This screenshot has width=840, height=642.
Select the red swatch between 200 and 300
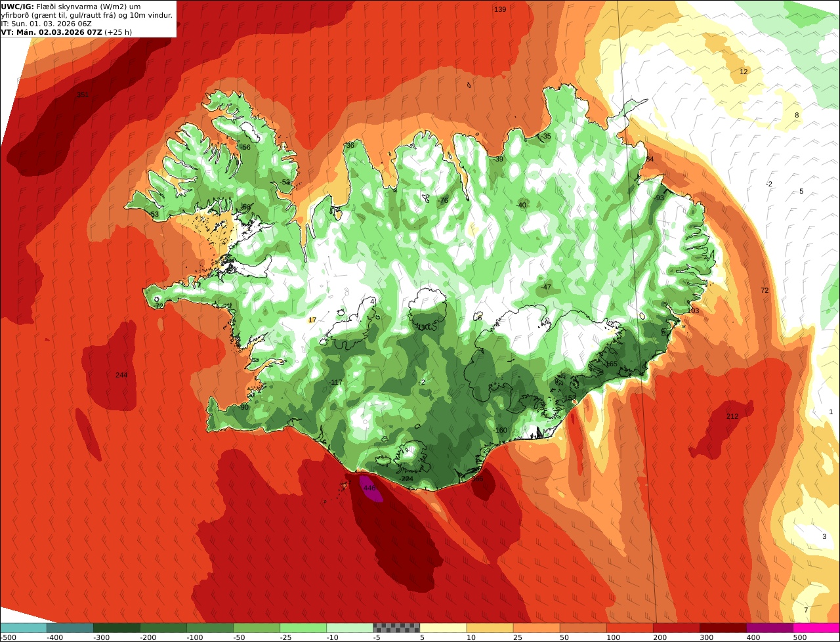tap(676, 628)
